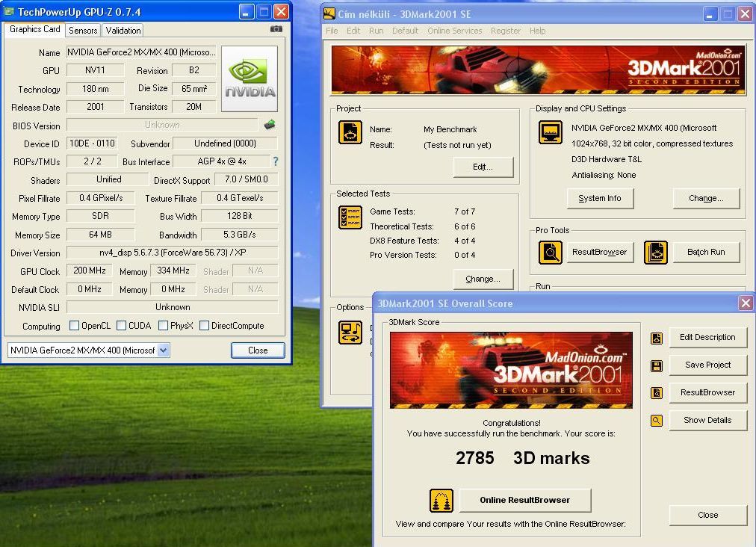Click the Selected Tests checklist icon

click(350, 217)
